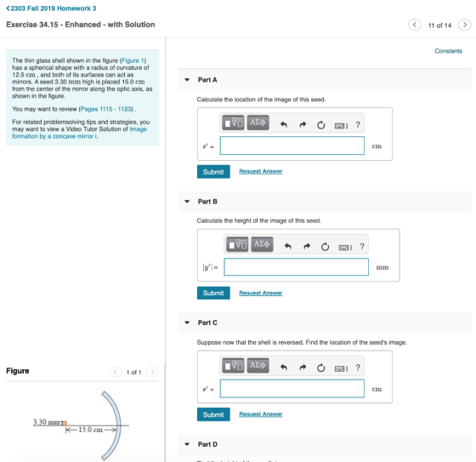Collapse the Part A section
Screen dimensions: 476x462
pos(187,80)
